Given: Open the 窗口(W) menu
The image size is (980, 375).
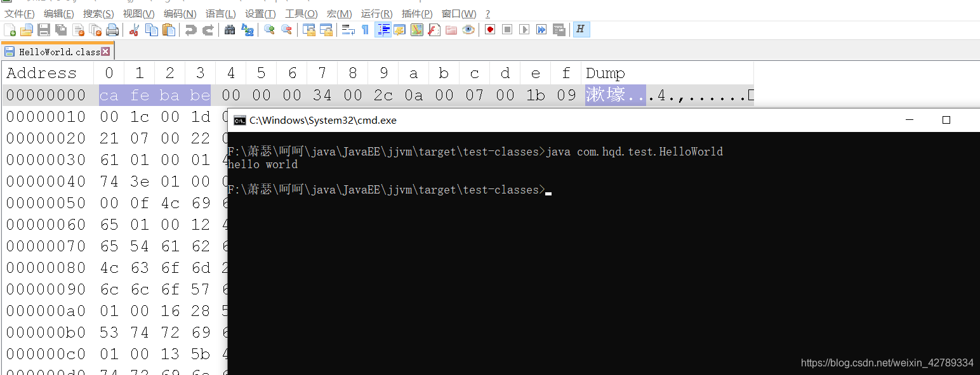Looking at the screenshot, I should [x=459, y=13].
